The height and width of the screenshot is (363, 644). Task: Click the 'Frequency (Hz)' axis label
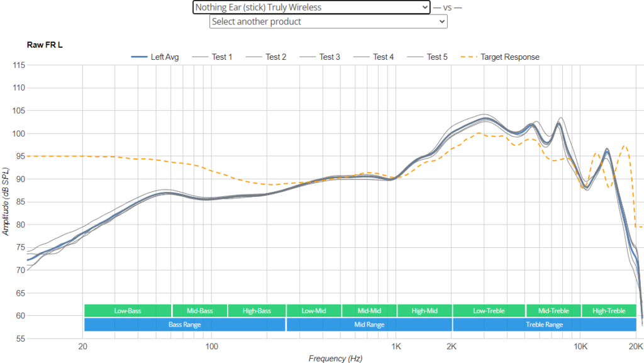pyautogui.click(x=336, y=359)
